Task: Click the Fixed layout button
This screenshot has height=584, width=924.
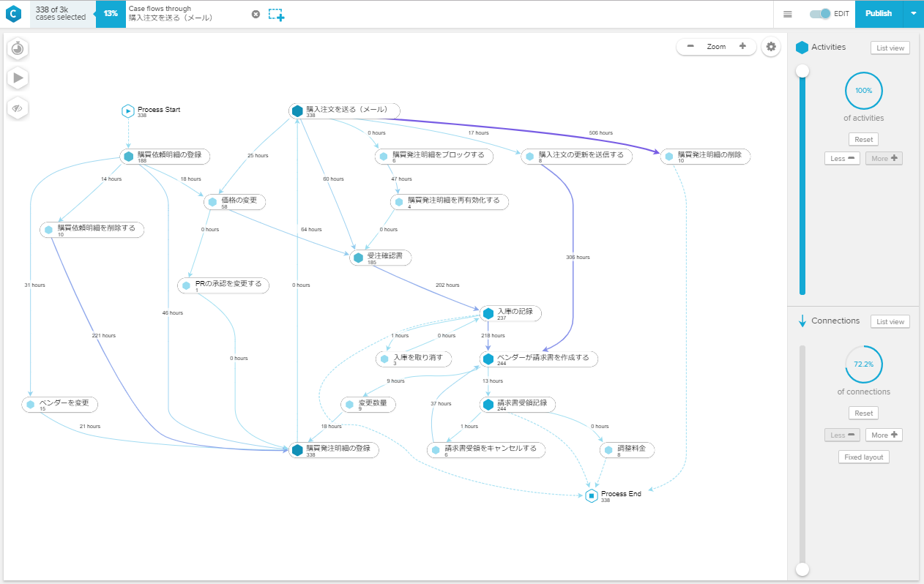Action: [864, 457]
